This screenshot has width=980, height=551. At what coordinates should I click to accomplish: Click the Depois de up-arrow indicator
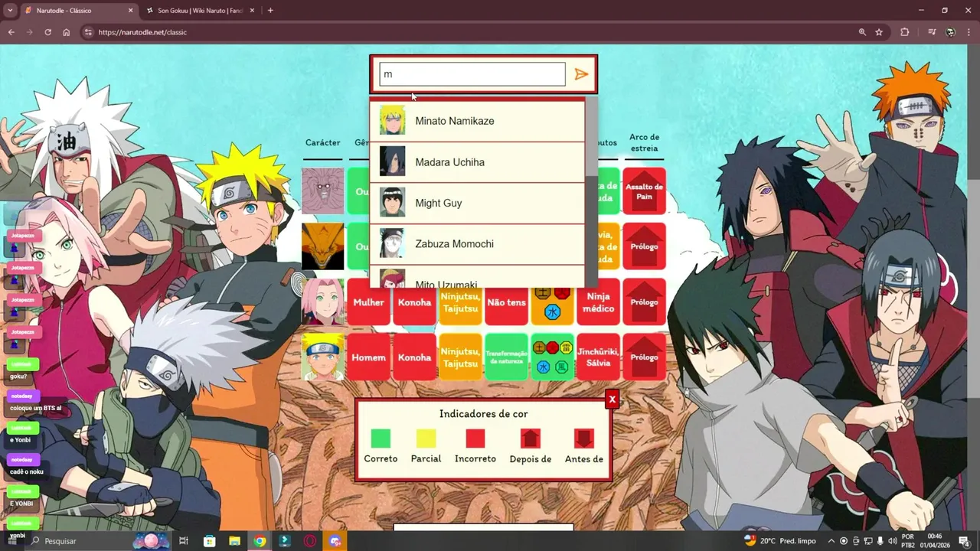(x=531, y=438)
